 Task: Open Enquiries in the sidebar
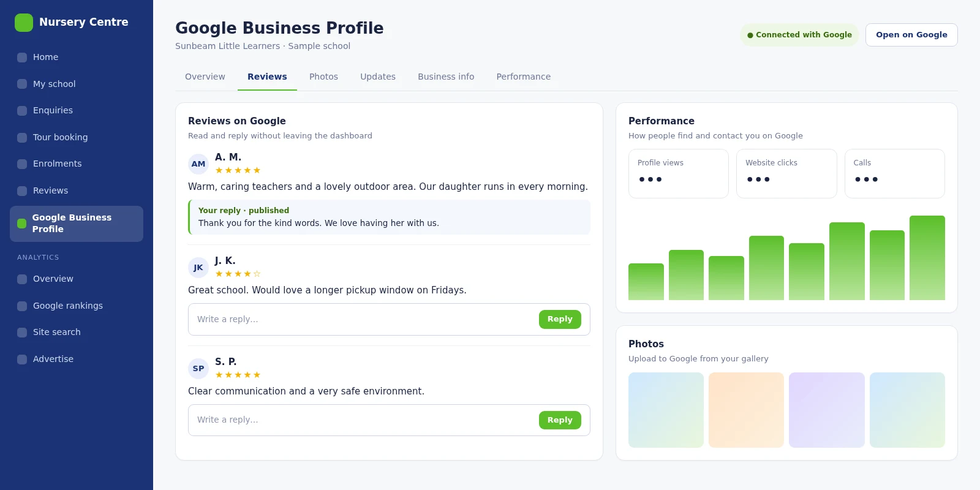77,111
